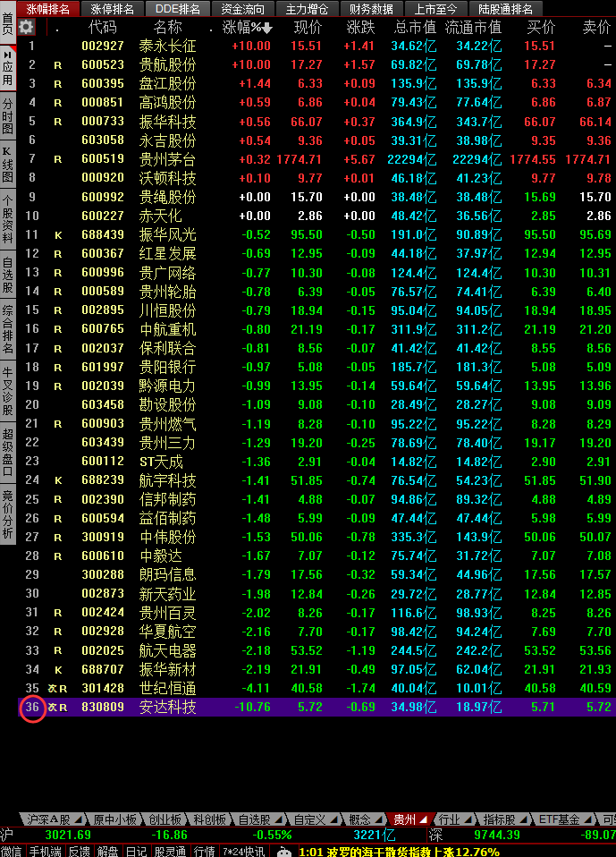Click the R marker beside 贵阳银行
This screenshot has height=857, width=616.
[x=57, y=368]
